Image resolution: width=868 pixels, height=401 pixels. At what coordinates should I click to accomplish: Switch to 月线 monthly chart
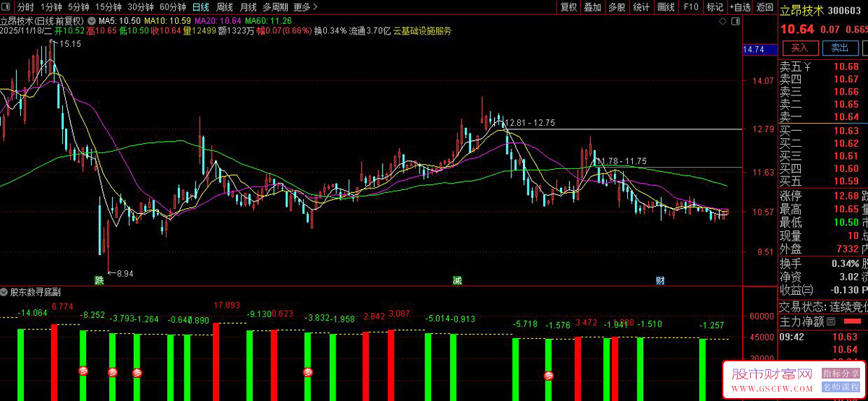[x=248, y=7]
